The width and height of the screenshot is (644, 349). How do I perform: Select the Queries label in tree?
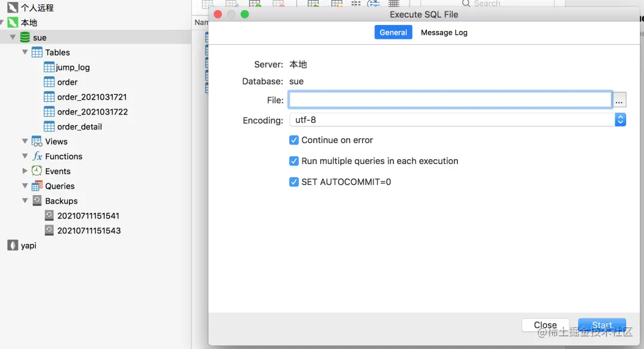(x=60, y=186)
